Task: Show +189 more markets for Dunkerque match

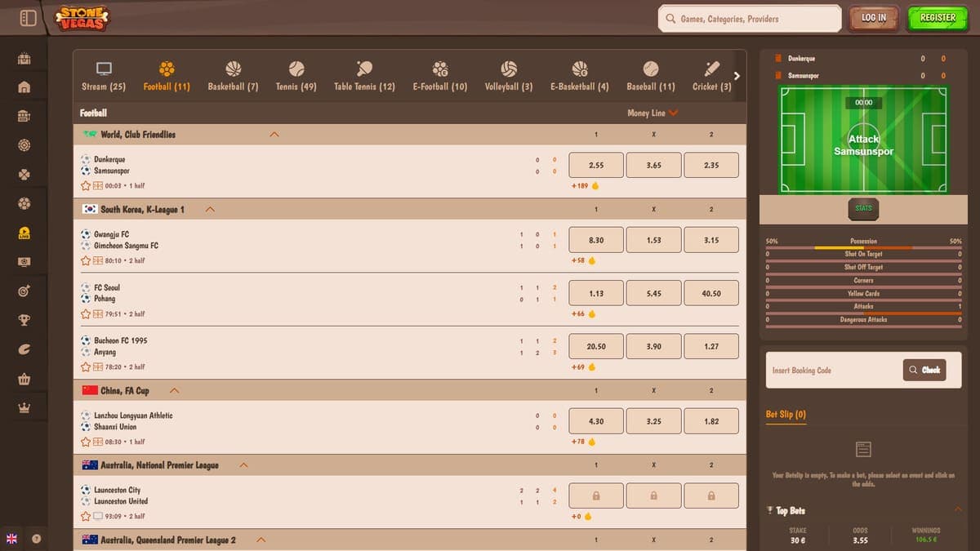Action: pos(585,185)
